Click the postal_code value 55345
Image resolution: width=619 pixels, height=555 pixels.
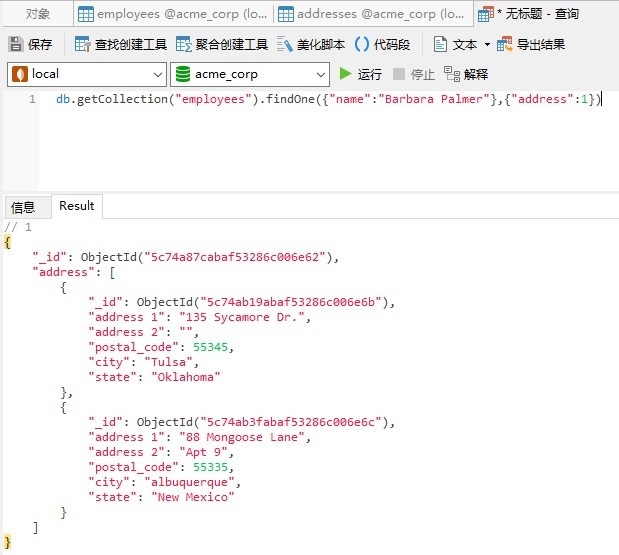pos(210,347)
